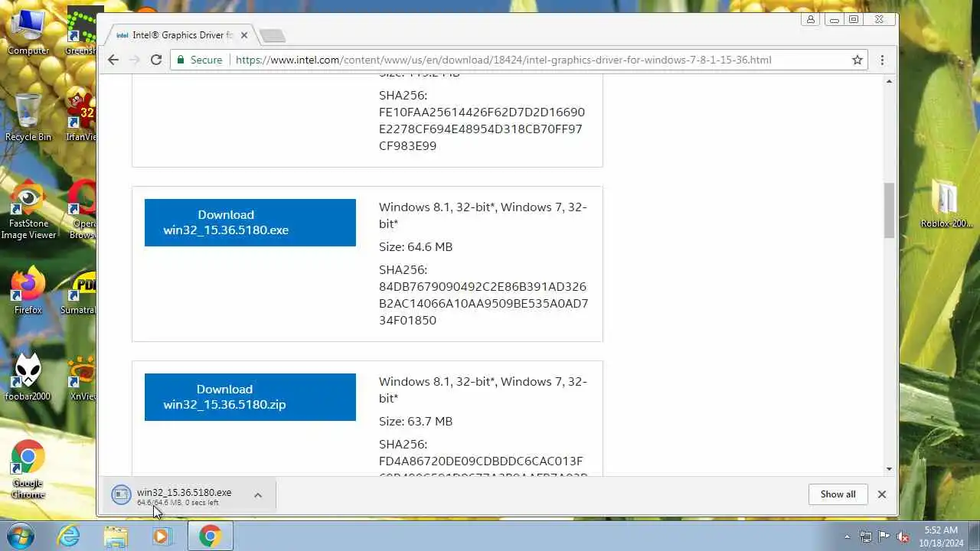Open the Chrome user profile button
Viewport: 980px width, 551px height.
pos(811,19)
